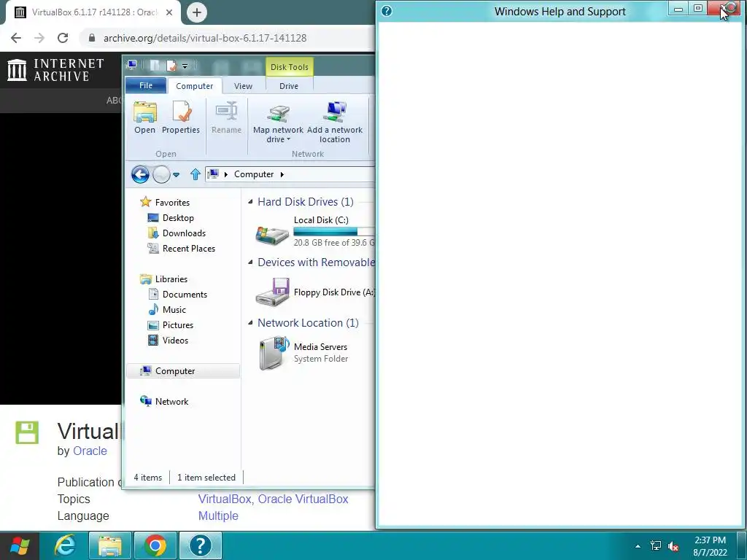Screen dimensions: 747x560
Task: Click the Properties icon in quick access toolbar
Action: pos(171,66)
